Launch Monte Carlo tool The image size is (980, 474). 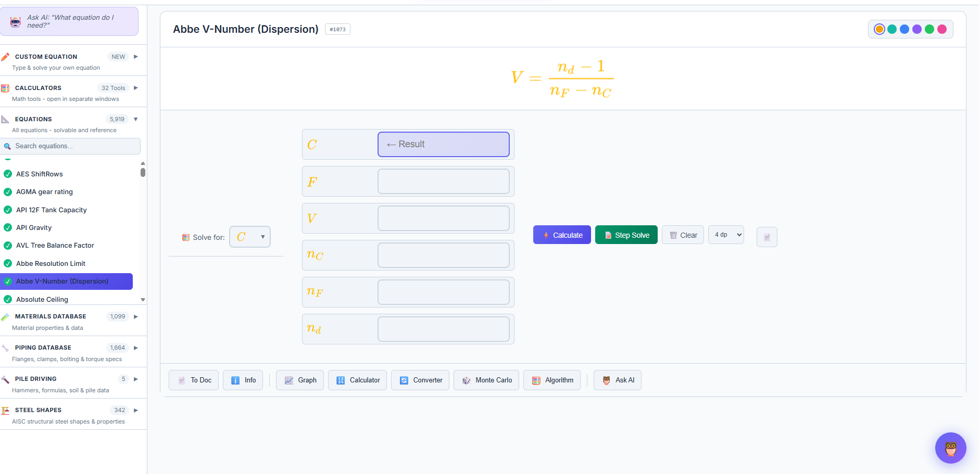[486, 380]
